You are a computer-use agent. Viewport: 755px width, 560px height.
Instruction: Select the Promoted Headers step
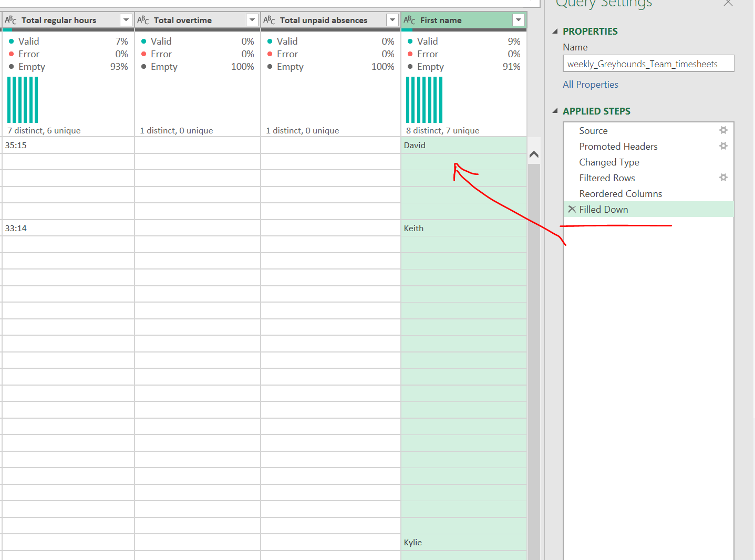click(648, 147)
